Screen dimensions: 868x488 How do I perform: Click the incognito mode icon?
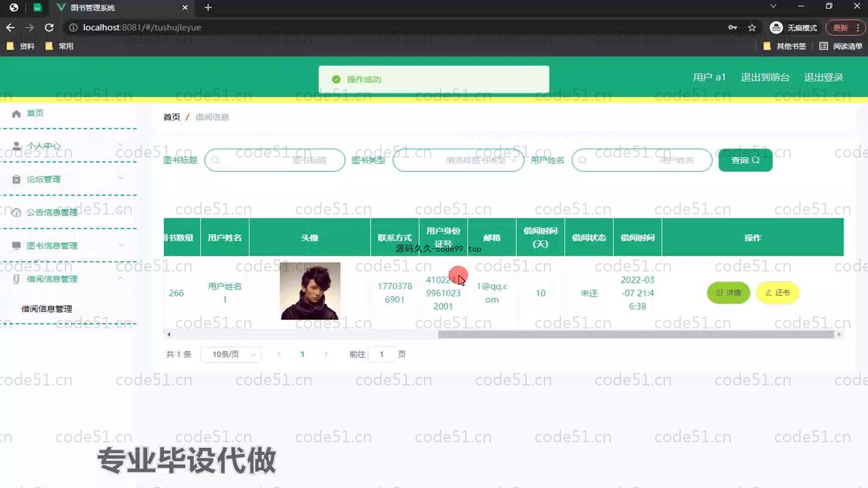pyautogui.click(x=776, y=28)
